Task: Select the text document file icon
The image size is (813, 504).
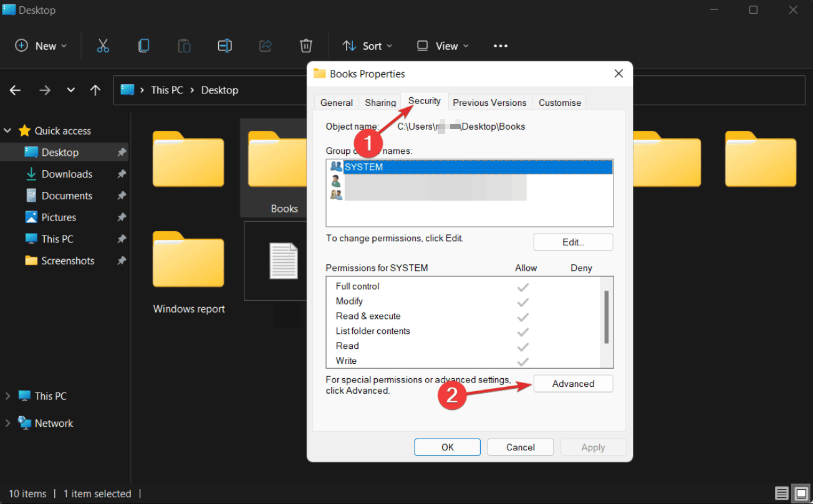Action: 284,260
